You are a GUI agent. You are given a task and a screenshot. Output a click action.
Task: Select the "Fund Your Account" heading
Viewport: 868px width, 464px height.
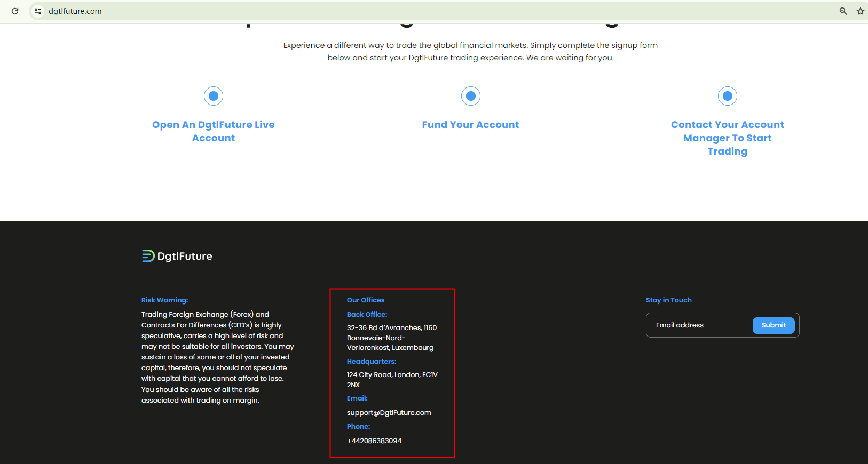coord(470,125)
